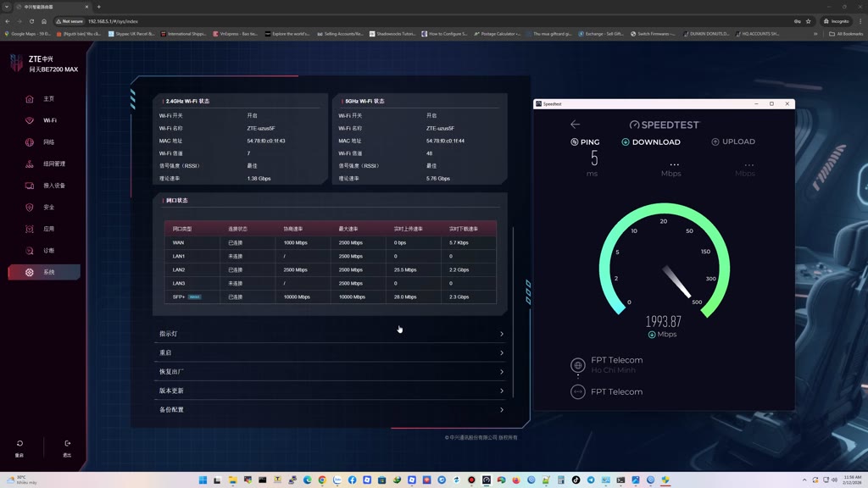Click the 1993.87 Mbps speed reading

pyautogui.click(x=663, y=321)
